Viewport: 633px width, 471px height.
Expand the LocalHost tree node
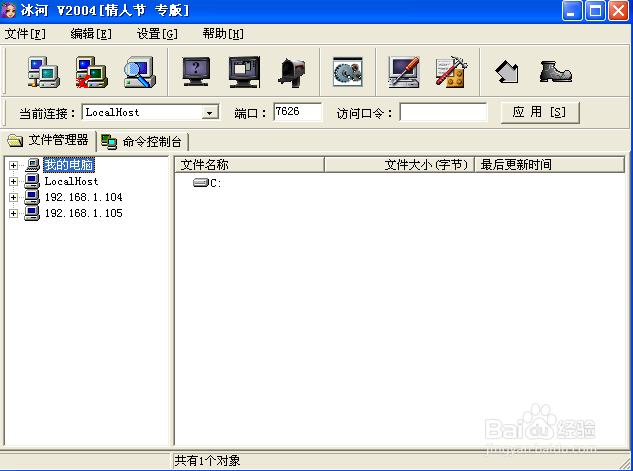(13, 181)
